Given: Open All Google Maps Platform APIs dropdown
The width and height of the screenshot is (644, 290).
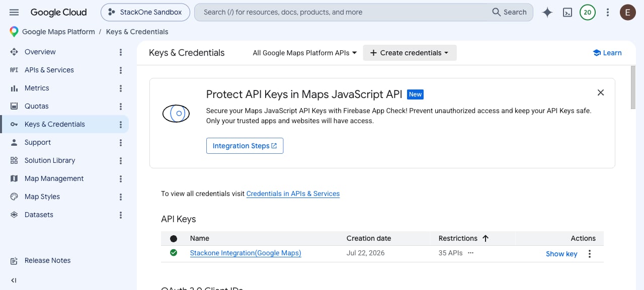Looking at the screenshot, I should pos(305,53).
